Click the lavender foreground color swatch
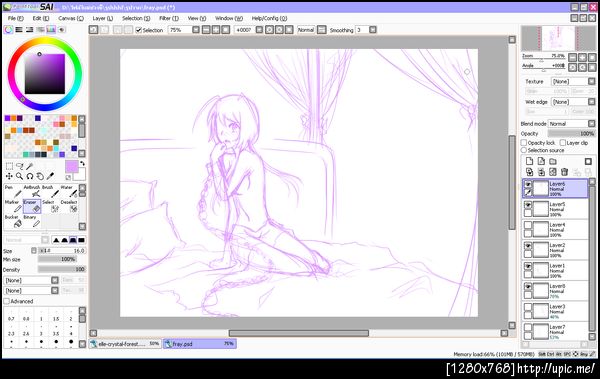This screenshot has width=600, height=379. (x=72, y=167)
